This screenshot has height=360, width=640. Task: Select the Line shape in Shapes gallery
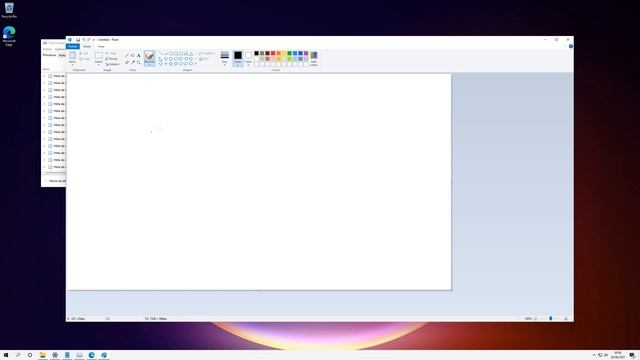click(x=160, y=53)
